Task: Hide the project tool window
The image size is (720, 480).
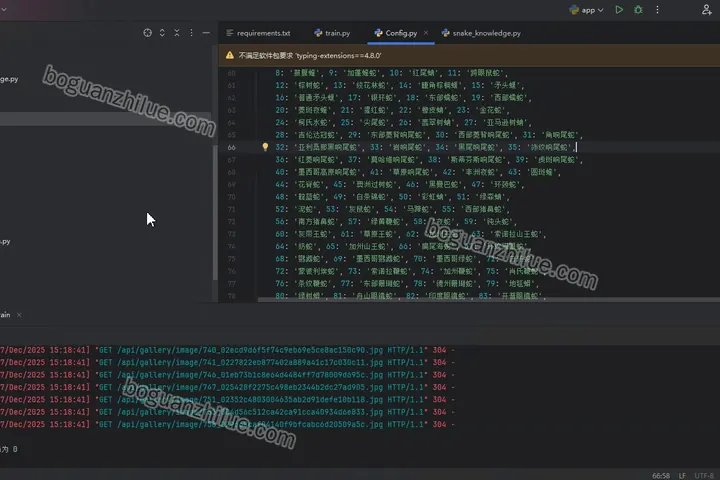Action: tap(206, 33)
